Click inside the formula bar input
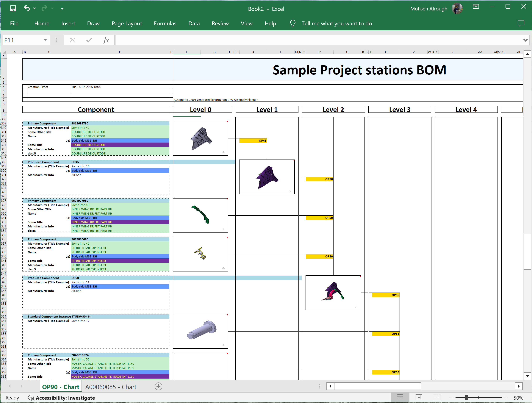532x403 pixels. click(319, 40)
